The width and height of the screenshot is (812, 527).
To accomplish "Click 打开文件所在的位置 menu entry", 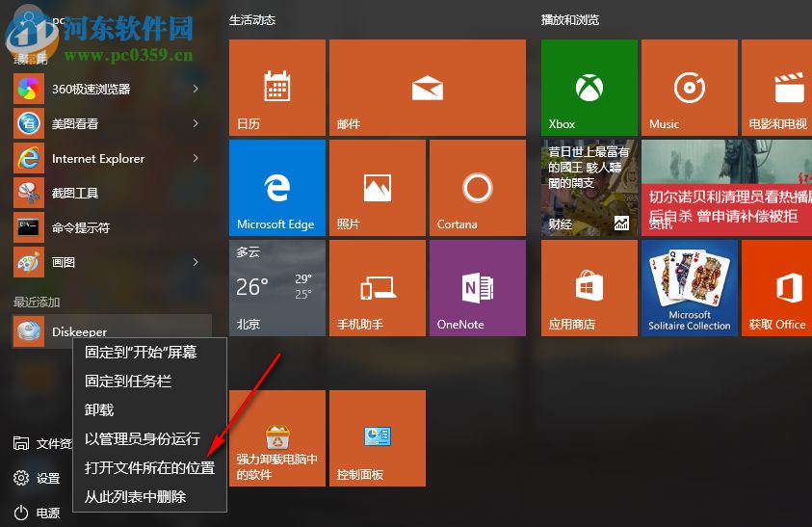I will pyautogui.click(x=149, y=468).
